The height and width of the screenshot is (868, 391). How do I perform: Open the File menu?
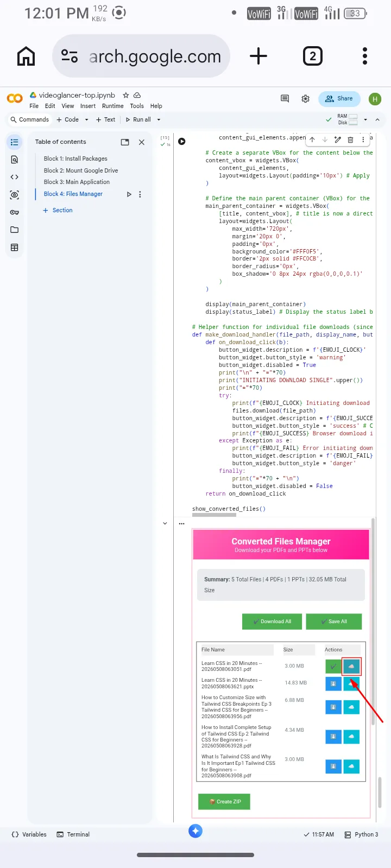[34, 106]
